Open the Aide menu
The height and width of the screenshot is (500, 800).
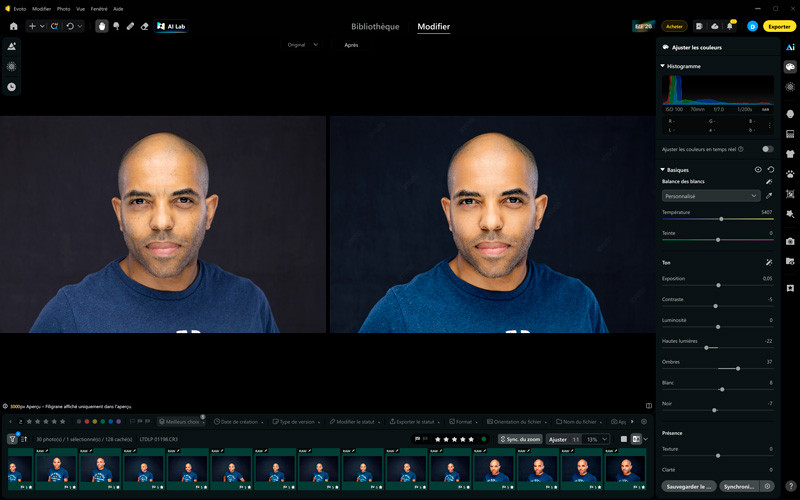point(118,9)
